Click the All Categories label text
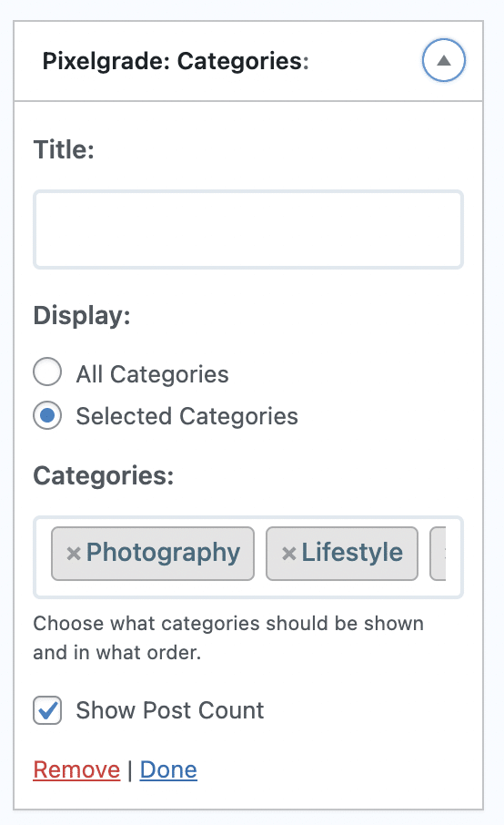This screenshot has width=504, height=825. pyautogui.click(x=153, y=374)
